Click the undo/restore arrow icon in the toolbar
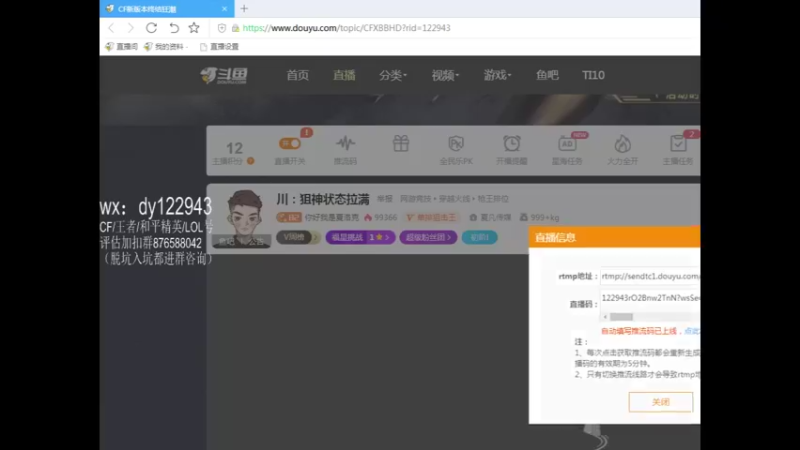 174,28
